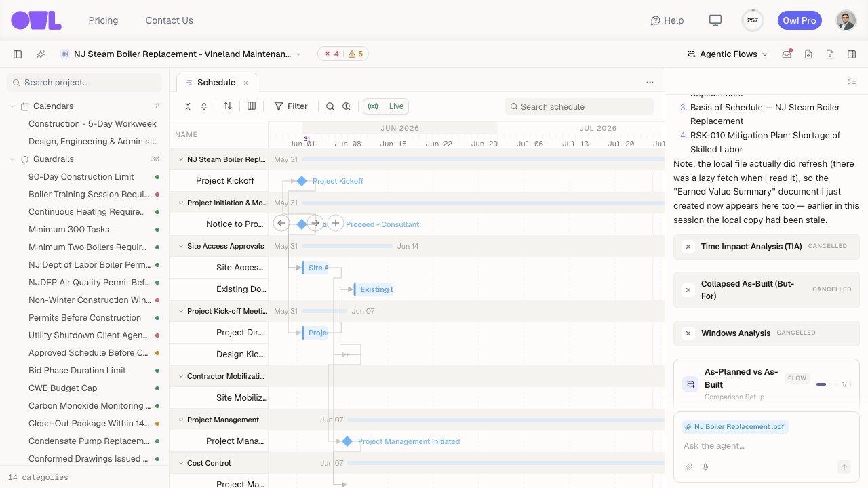Dismiss the Collapsed As-Built card
The image size is (868, 488).
tap(688, 290)
